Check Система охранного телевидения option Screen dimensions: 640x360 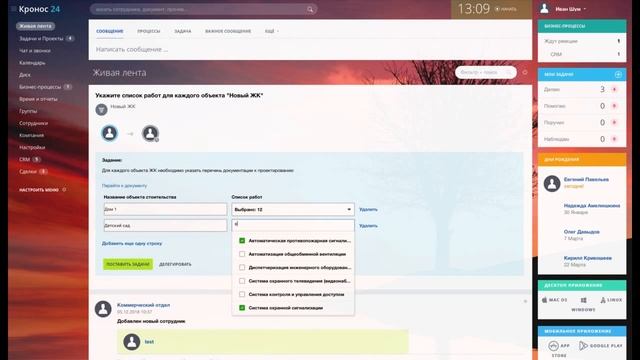click(x=242, y=281)
